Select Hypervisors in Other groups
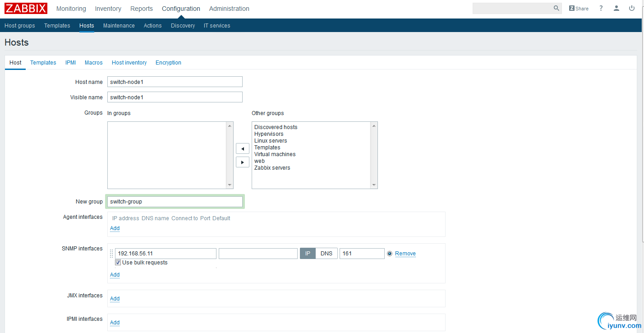Image resolution: width=644 pixels, height=333 pixels. tap(269, 134)
